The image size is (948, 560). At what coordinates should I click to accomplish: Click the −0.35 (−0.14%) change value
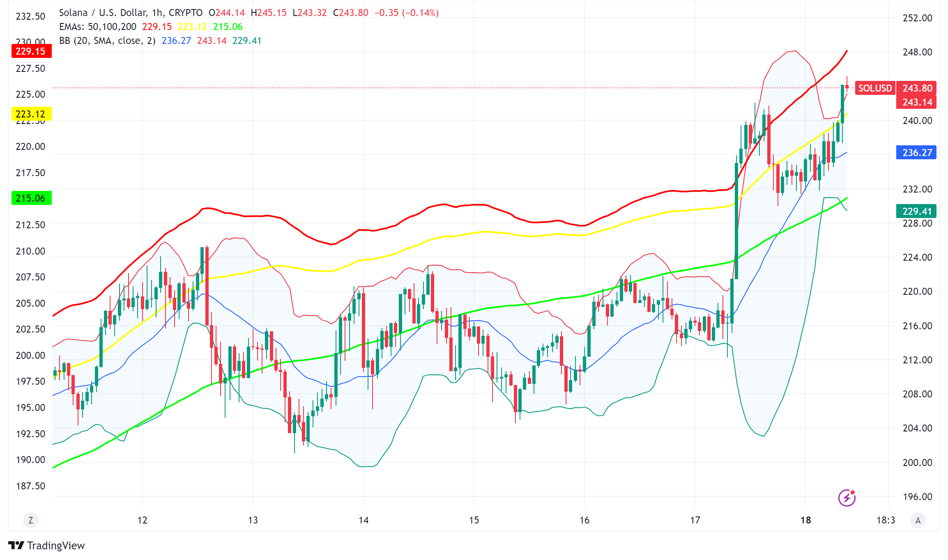point(406,13)
